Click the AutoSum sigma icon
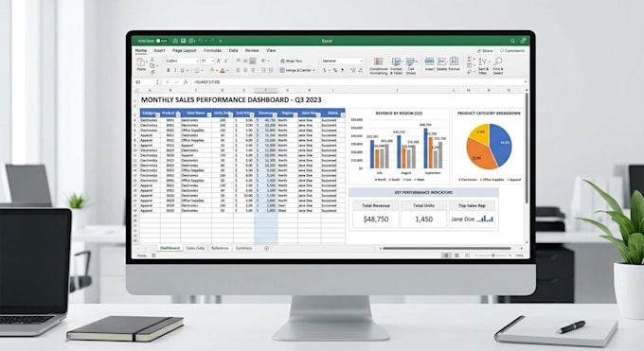 [470, 60]
